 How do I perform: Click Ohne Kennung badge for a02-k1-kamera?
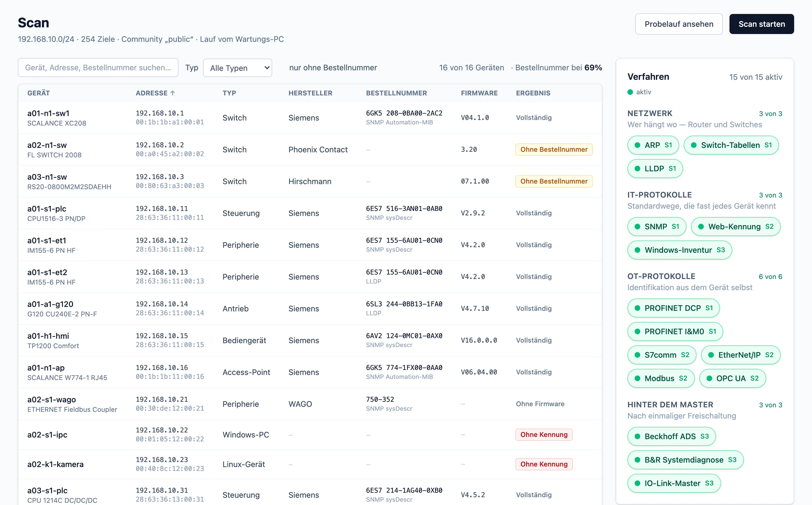(544, 464)
